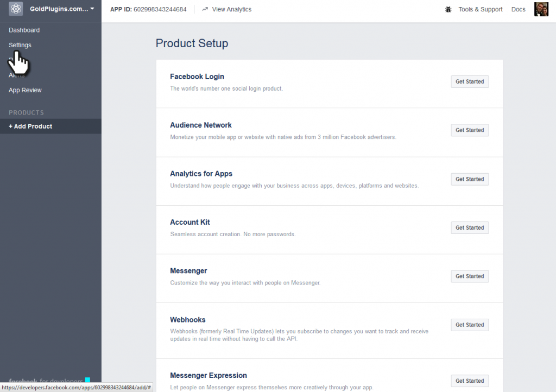
Task: Get Started with Webhooks
Action: [469, 325]
